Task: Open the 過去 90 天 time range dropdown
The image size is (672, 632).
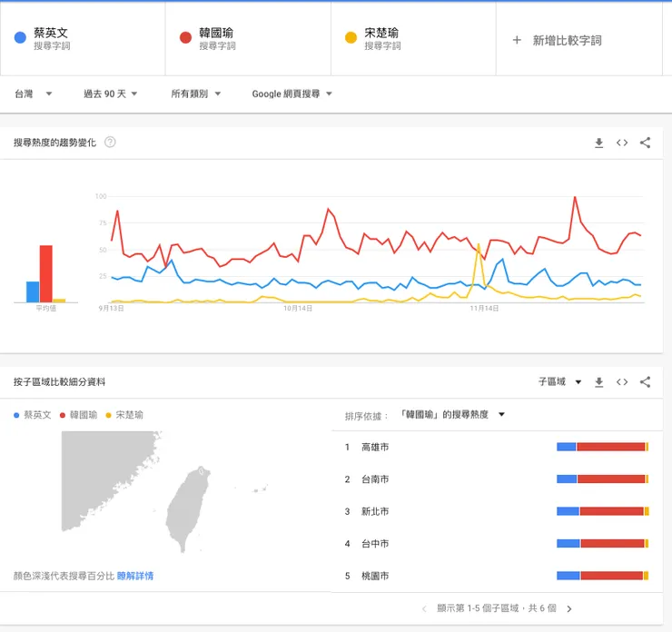Action: coord(110,94)
